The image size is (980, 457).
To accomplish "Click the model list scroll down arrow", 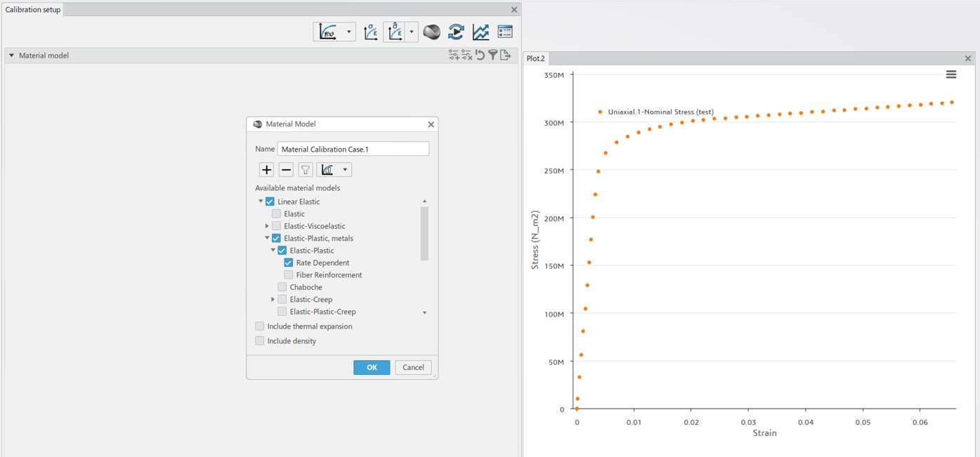I will tap(424, 312).
